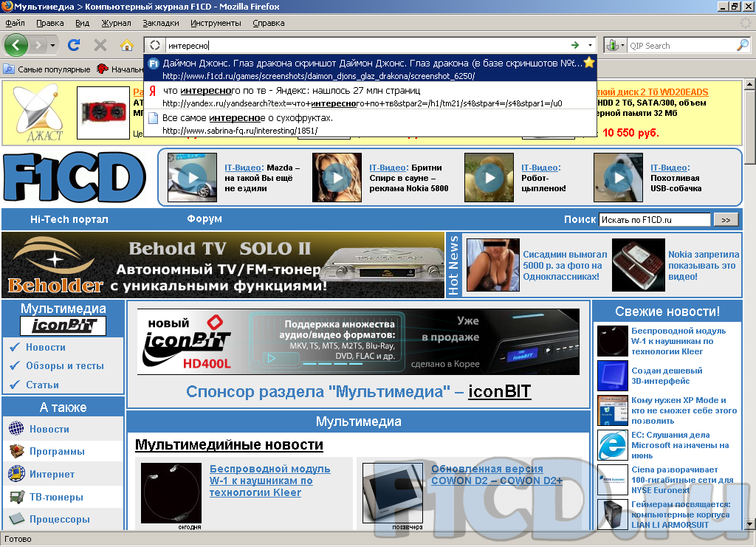Click the Internet Explorer logo news thumbnail
This screenshot has width=756, height=547.
612,445
